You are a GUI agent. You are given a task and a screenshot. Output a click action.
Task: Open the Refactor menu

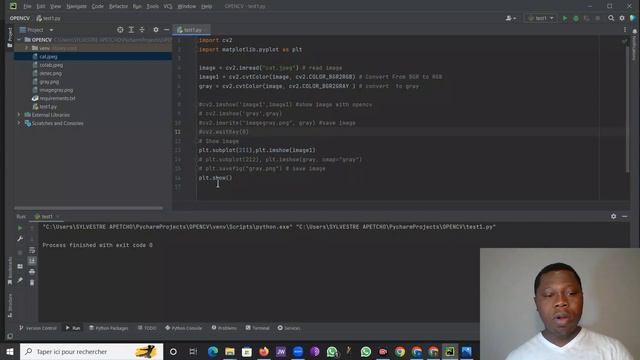[118, 7]
